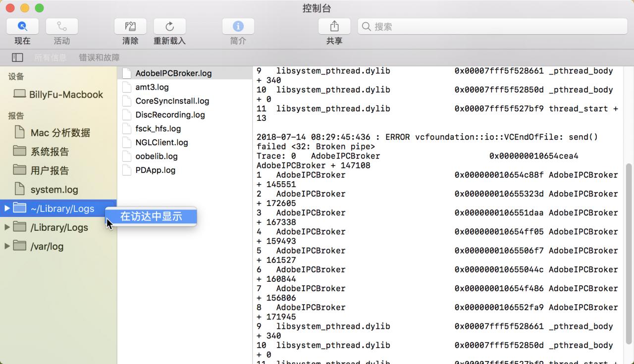
Task: Click the 活动 (Activities) toolbar icon
Action: (x=61, y=26)
